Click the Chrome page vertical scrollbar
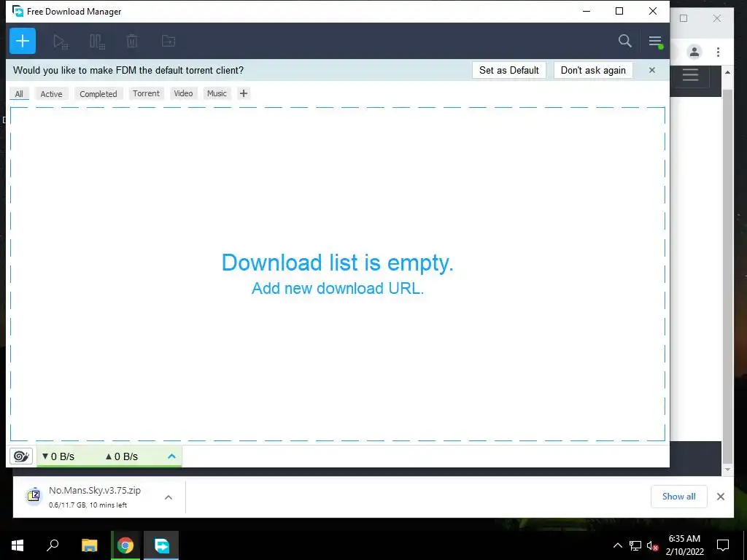This screenshot has height=560, width=747. click(727, 276)
